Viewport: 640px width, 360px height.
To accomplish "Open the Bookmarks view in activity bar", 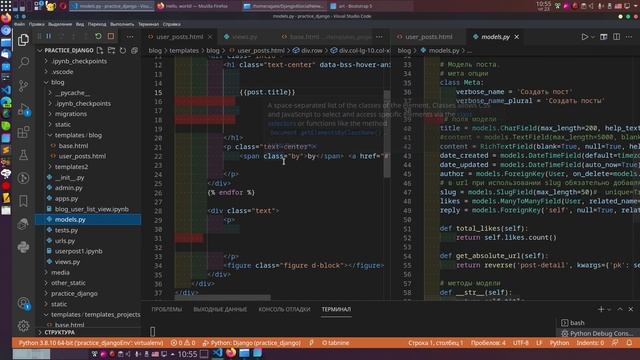I will tap(23, 201).
